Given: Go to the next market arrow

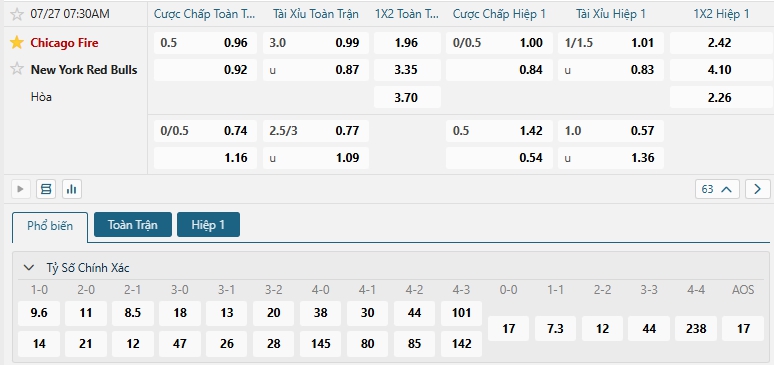Looking at the screenshot, I should 758,189.
